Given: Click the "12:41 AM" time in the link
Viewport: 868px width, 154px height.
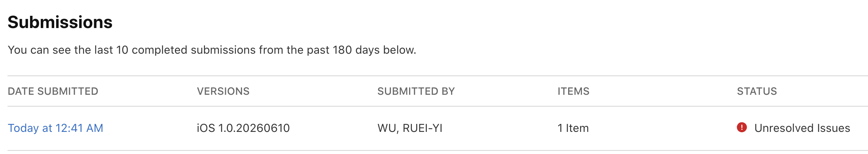Looking at the screenshot, I should 79,128.
